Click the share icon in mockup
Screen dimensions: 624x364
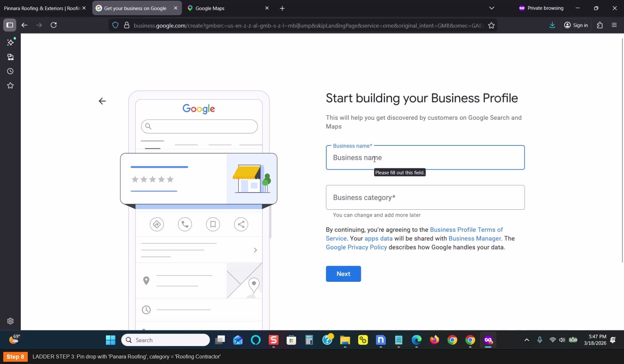[241, 224]
